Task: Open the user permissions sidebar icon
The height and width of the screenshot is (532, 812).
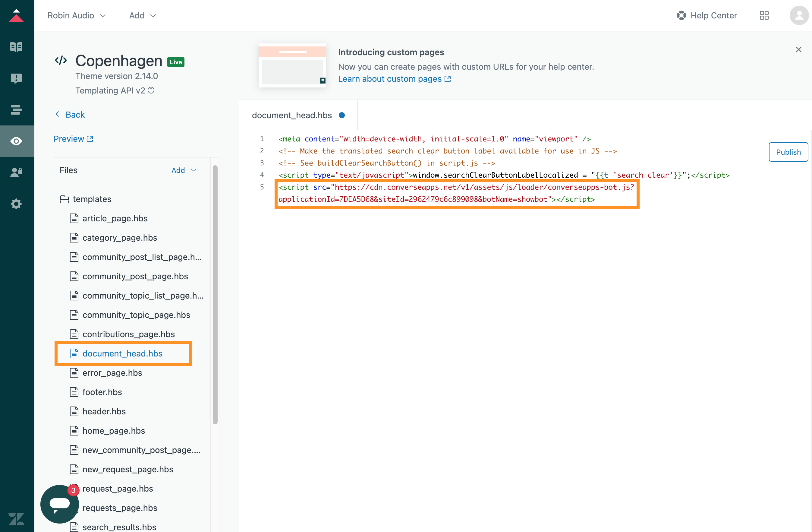Action: click(16, 173)
